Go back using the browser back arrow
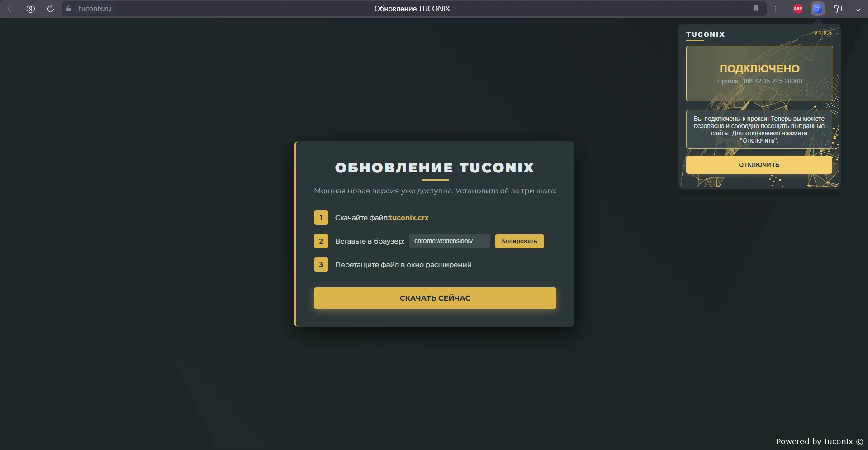This screenshot has height=450, width=868. pyautogui.click(x=11, y=9)
